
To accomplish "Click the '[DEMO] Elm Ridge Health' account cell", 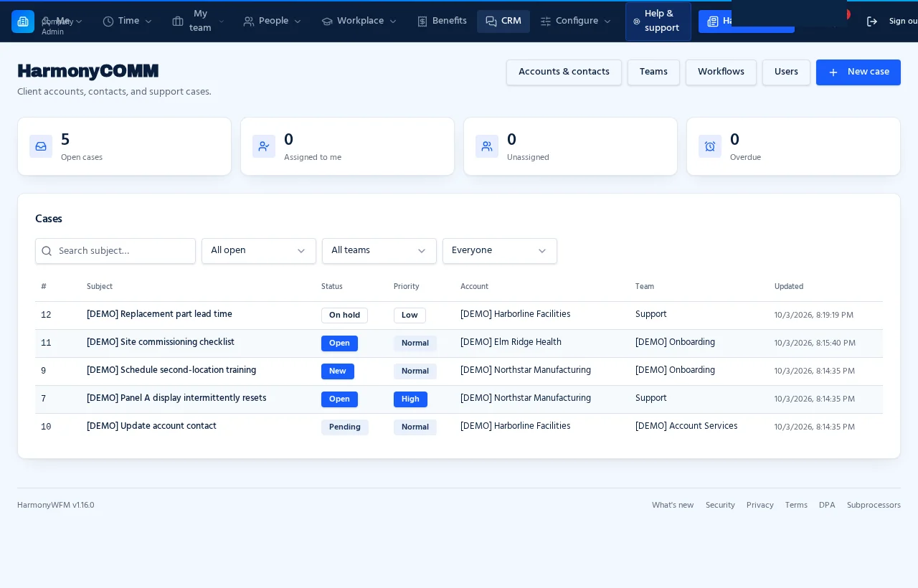I will 511,343.
